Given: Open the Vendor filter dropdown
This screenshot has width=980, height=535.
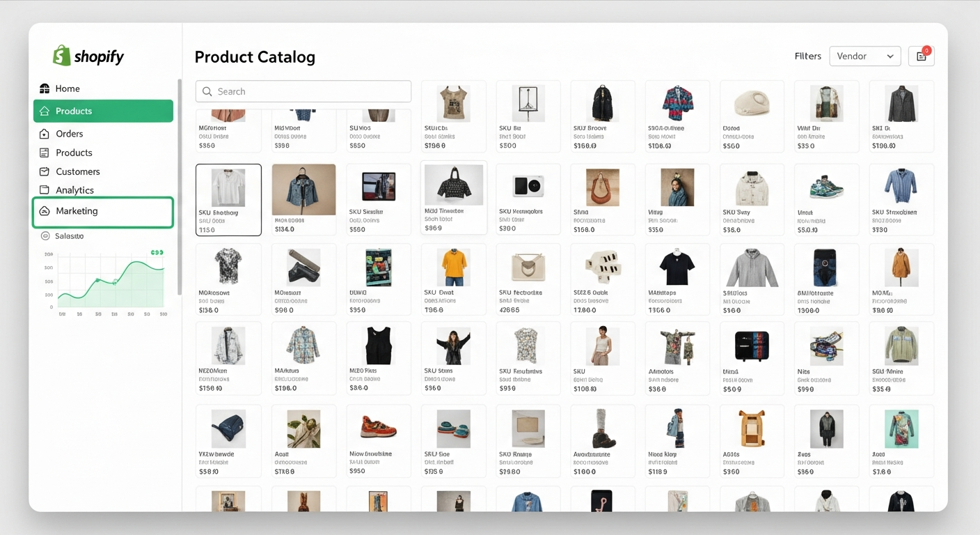Looking at the screenshot, I should point(865,56).
